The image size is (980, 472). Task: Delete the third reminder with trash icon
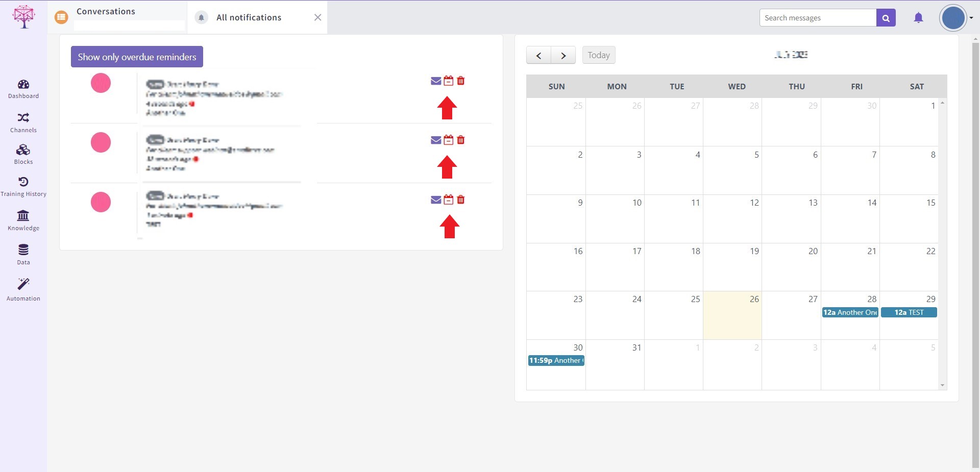461,200
